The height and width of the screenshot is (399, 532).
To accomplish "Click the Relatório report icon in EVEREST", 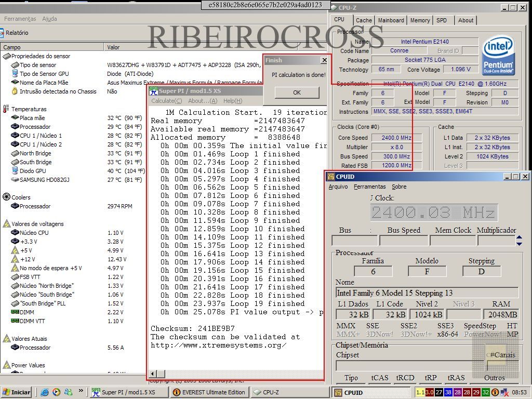I will pyautogui.click(x=2, y=33).
